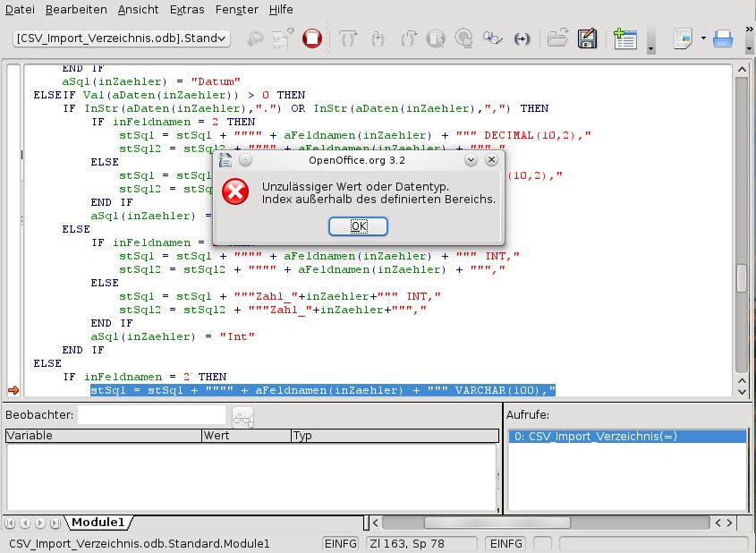Screen dimensions: 756x553
Task: Click the Enable Watch glasses icon in toolbar
Action: pyautogui.click(x=493, y=38)
